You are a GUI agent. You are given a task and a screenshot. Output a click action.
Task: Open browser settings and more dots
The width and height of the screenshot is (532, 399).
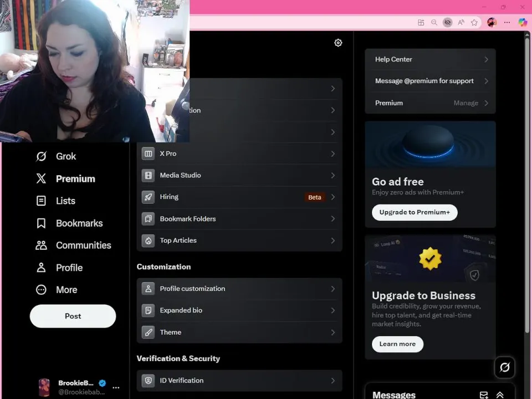point(507,23)
